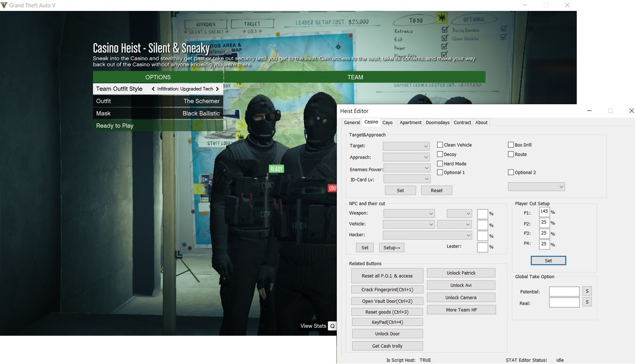Click the yellow left arrow near character
The image size is (635, 364).
point(198,188)
